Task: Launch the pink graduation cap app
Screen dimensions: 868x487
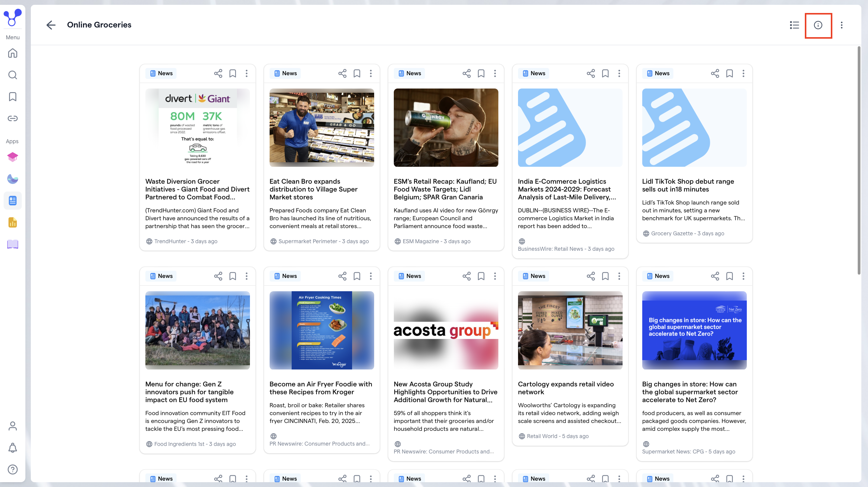Action: 12,157
